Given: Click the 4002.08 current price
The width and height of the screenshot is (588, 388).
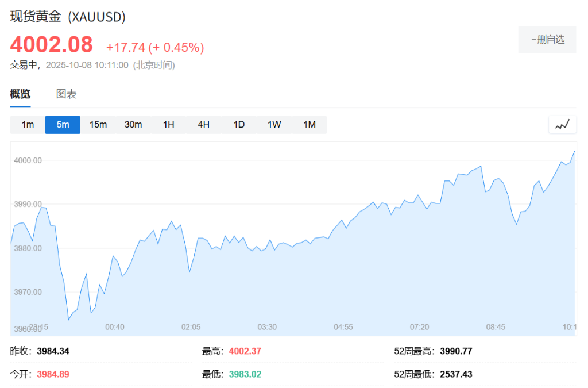Looking at the screenshot, I should tap(51, 44).
